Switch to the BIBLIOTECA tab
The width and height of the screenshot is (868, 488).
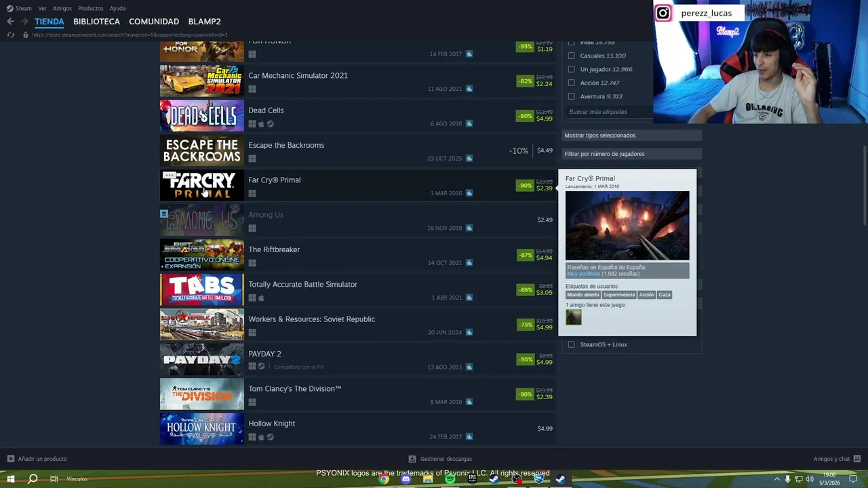[96, 22]
